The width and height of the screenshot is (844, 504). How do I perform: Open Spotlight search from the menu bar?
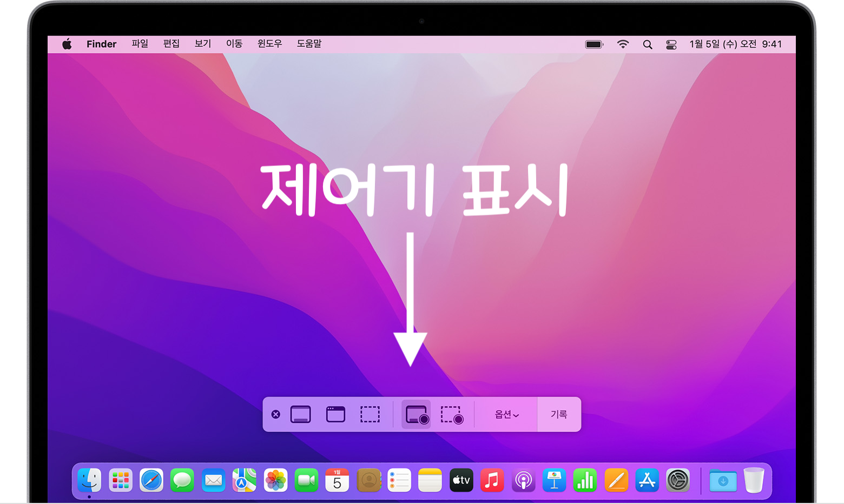[x=647, y=44]
